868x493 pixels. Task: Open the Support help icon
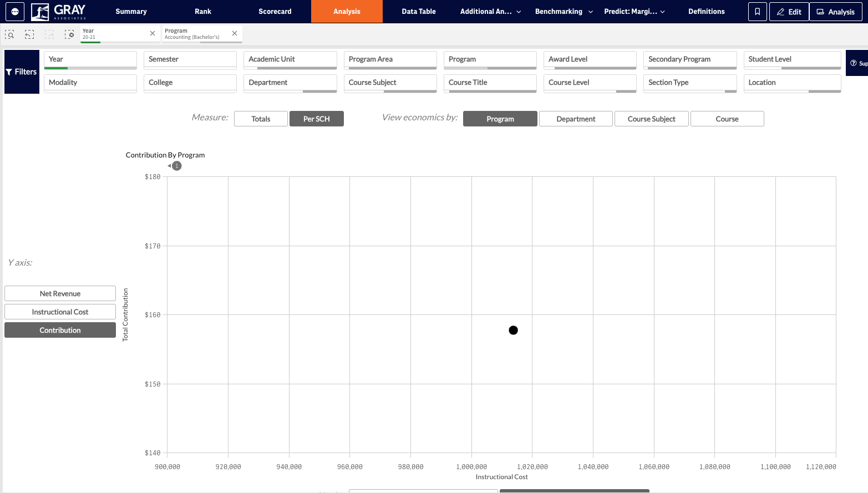click(x=857, y=63)
